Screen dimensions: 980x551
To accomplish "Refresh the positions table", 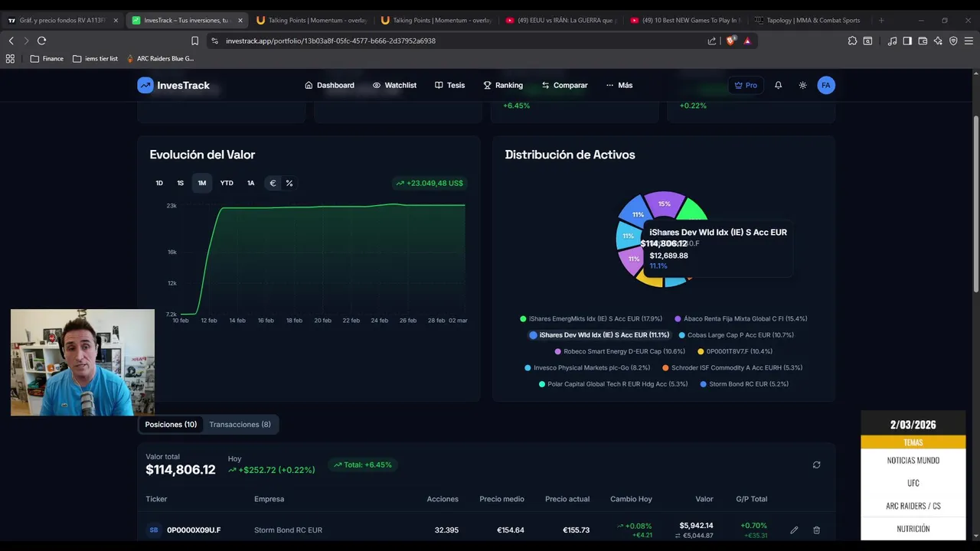I will pos(816,465).
